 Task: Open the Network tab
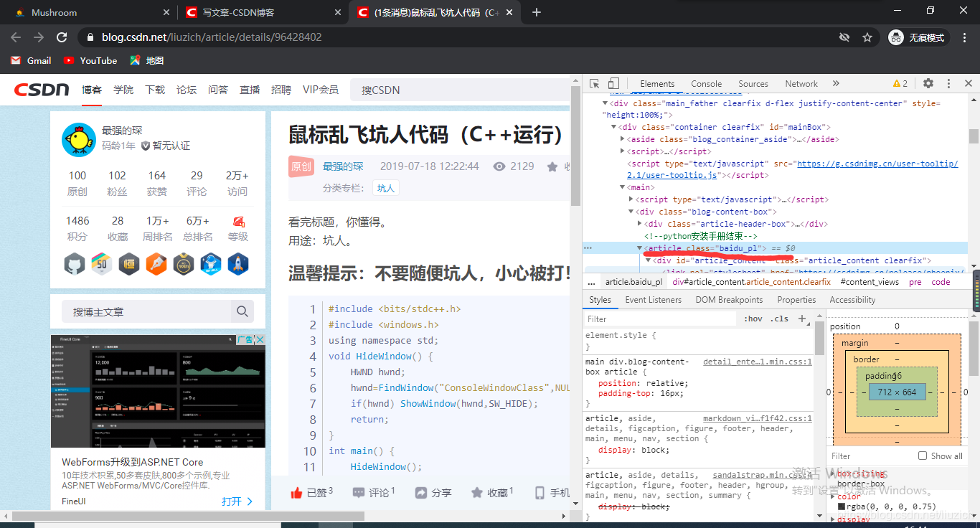coord(801,83)
